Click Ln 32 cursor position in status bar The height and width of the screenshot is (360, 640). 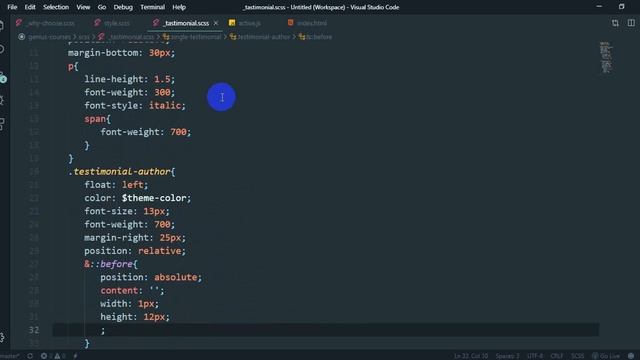click(x=471, y=356)
